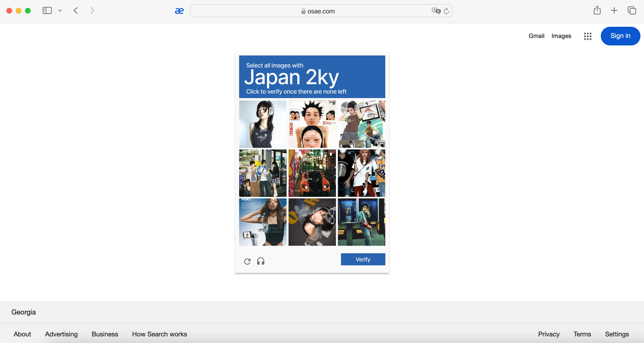Select the phone booth image tile
This screenshot has height=343, width=644.
pyautogui.click(x=361, y=222)
